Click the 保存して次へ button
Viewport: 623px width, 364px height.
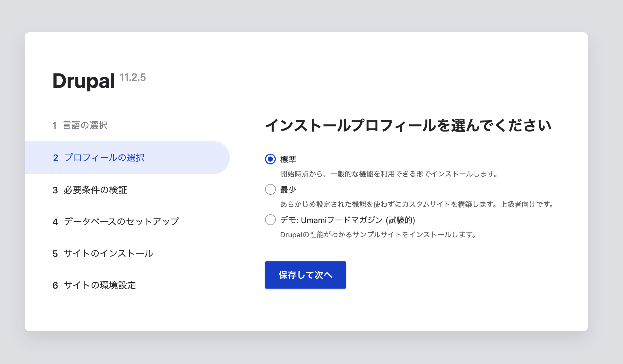(x=305, y=275)
